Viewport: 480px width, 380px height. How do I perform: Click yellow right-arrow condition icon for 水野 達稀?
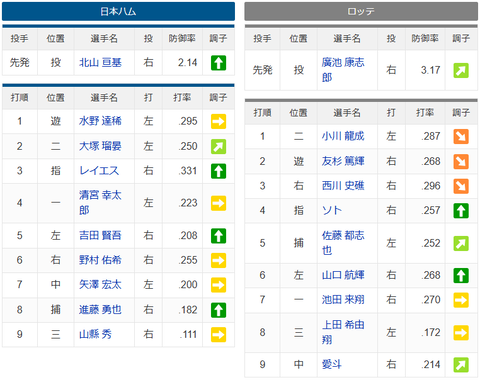(x=219, y=121)
